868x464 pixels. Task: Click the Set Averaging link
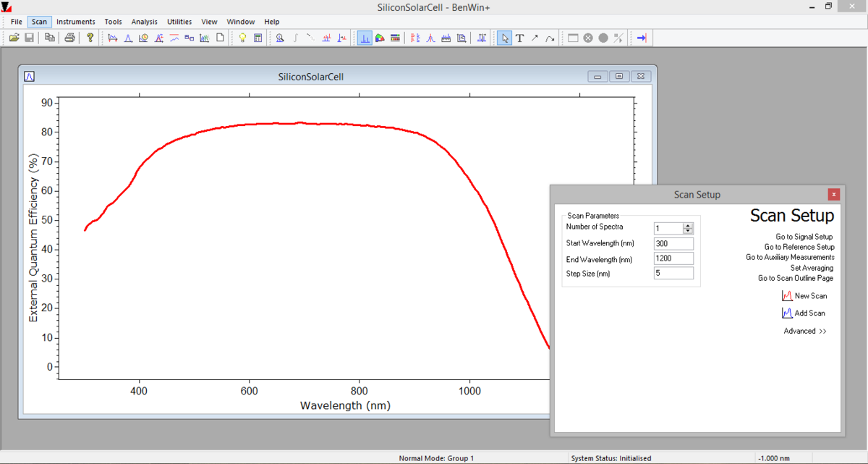tap(812, 268)
